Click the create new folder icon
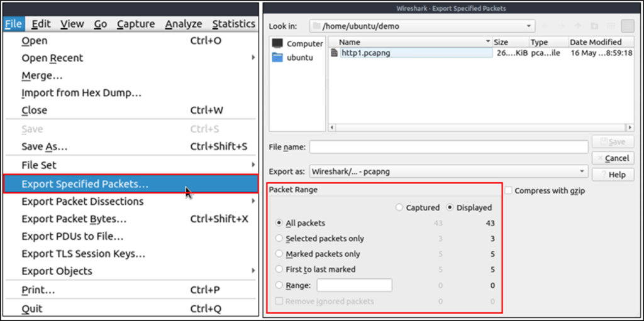This screenshot has height=321, width=644. click(x=594, y=26)
